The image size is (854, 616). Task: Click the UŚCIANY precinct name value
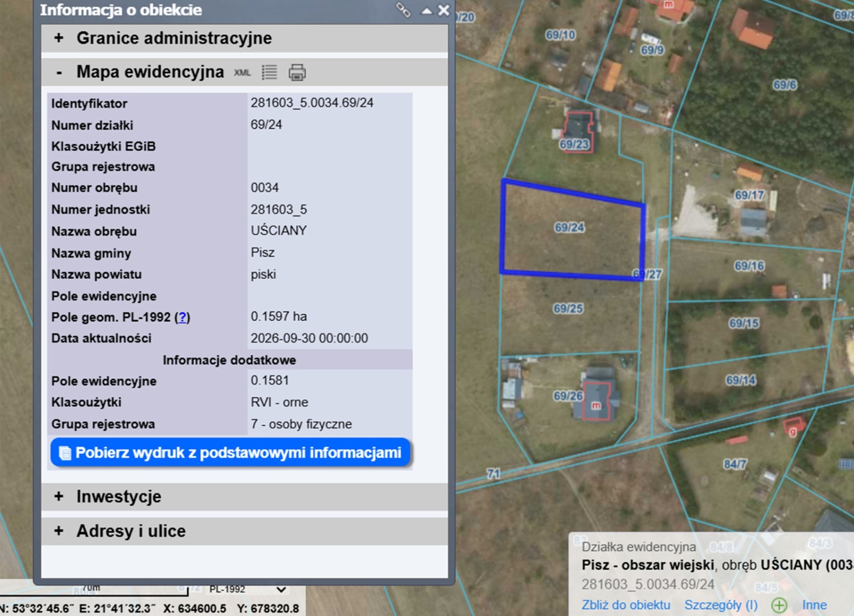coord(279,231)
